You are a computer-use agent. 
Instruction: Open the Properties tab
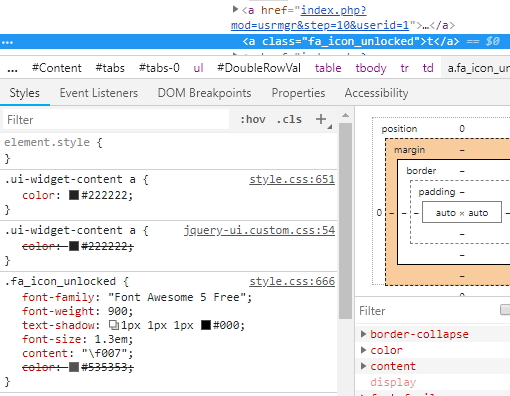click(x=298, y=93)
